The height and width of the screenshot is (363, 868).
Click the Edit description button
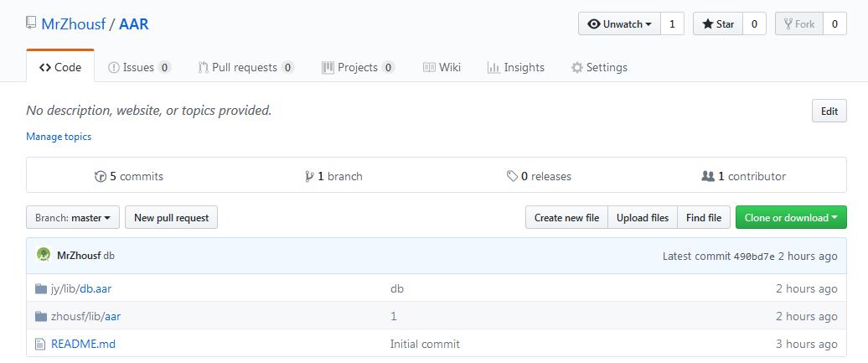(x=829, y=111)
